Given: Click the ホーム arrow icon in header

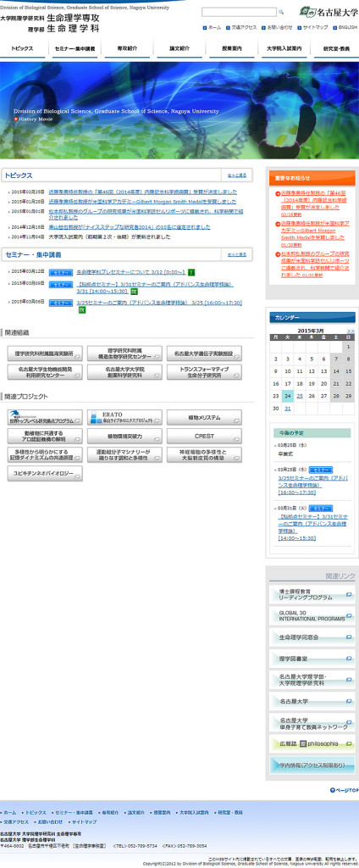Looking at the screenshot, I should pyautogui.click(x=205, y=27).
